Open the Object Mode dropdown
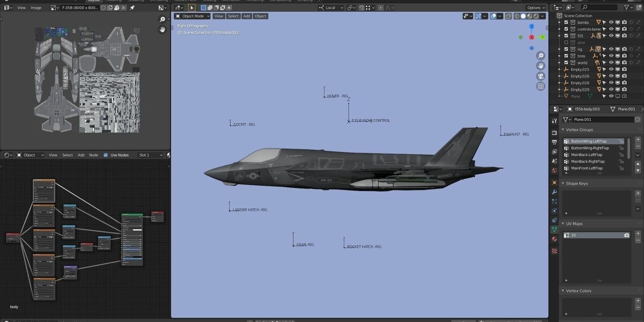This screenshot has height=322, width=644. [193, 16]
